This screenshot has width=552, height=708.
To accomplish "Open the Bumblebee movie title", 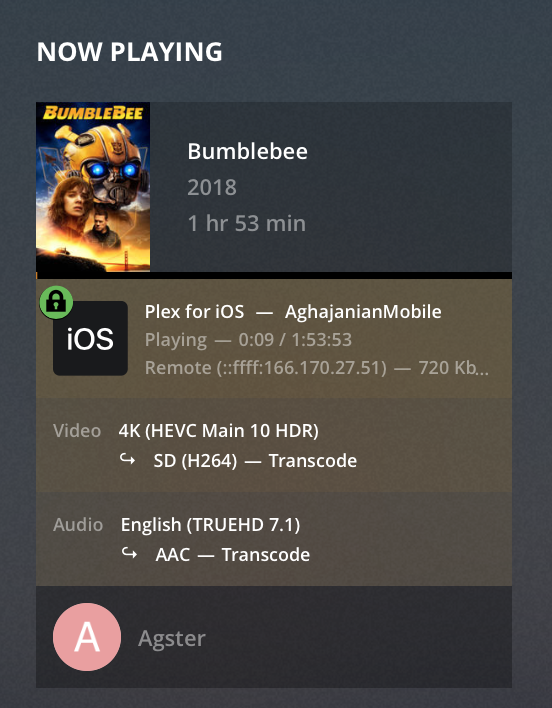I will tap(247, 151).
